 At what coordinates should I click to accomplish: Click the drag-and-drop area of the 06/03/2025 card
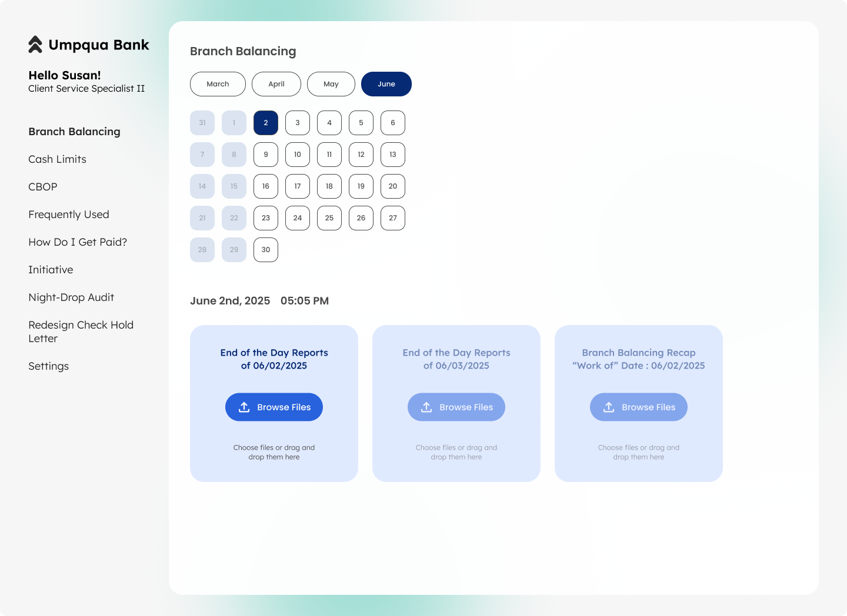(456, 452)
